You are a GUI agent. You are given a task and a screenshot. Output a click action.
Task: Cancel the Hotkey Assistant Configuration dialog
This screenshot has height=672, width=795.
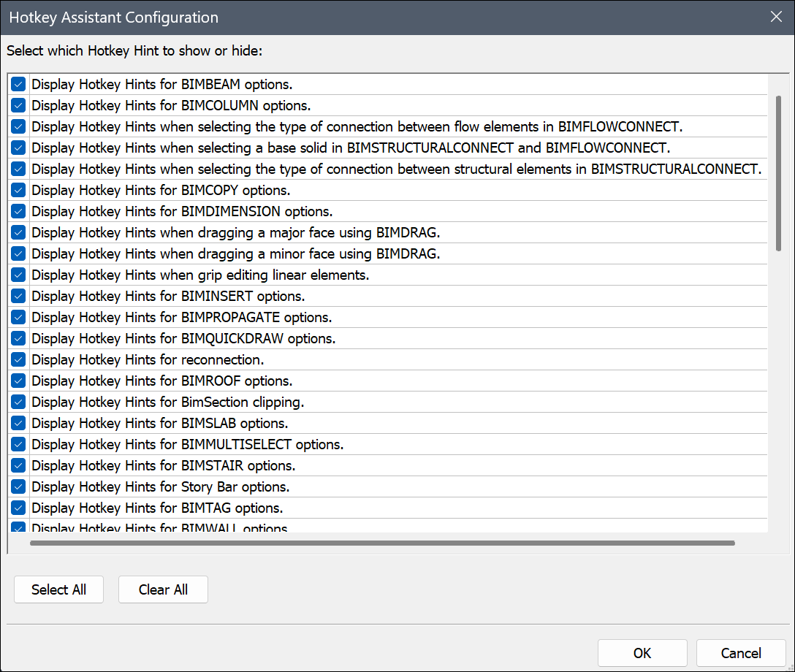[740, 653]
